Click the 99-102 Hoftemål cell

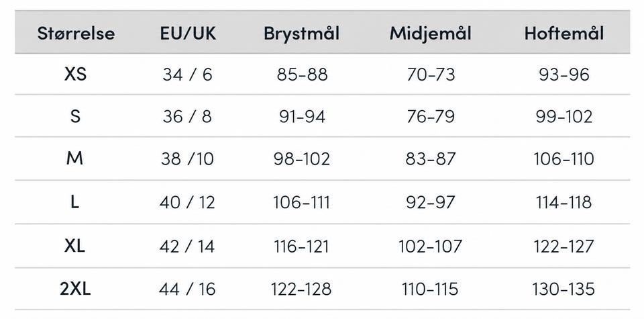(564, 117)
